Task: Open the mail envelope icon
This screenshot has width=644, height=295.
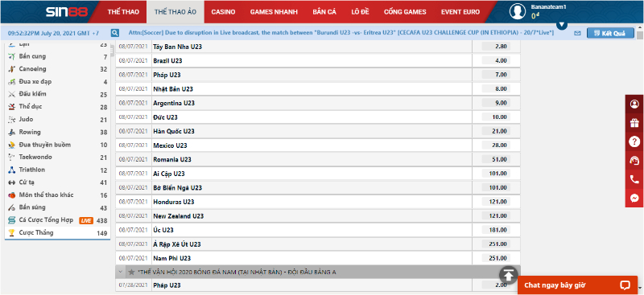Action: tap(577, 33)
